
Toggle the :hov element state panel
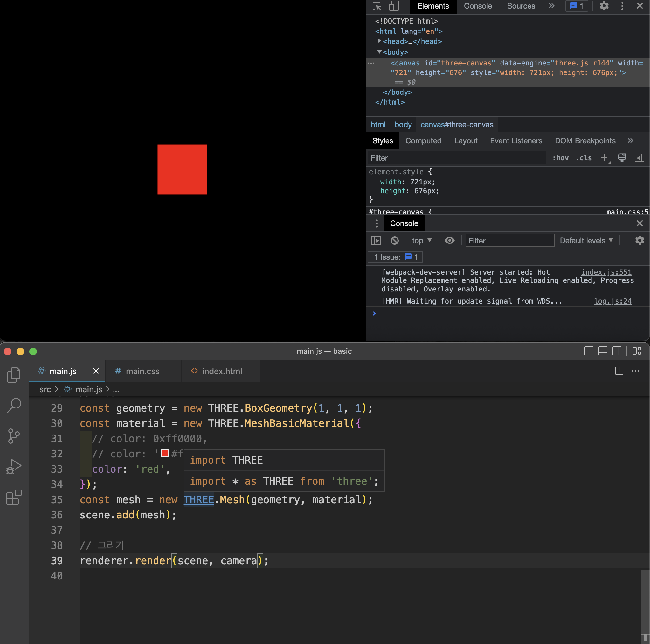click(561, 158)
